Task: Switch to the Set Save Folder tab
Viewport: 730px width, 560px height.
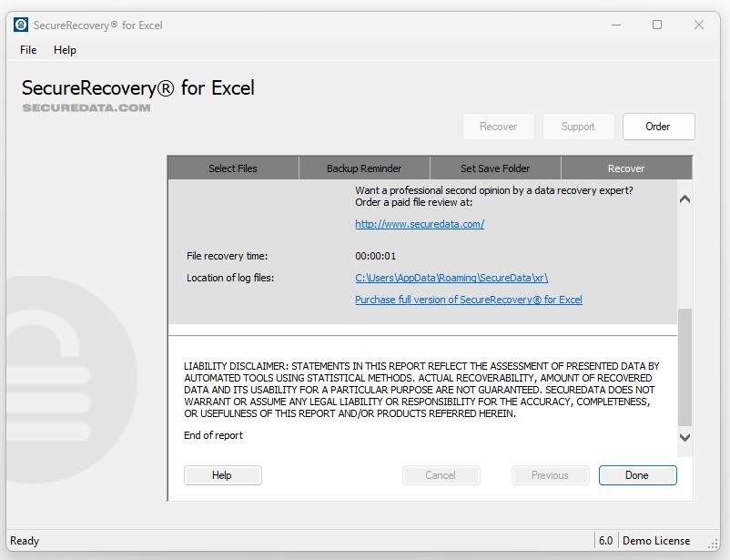Action: point(494,168)
